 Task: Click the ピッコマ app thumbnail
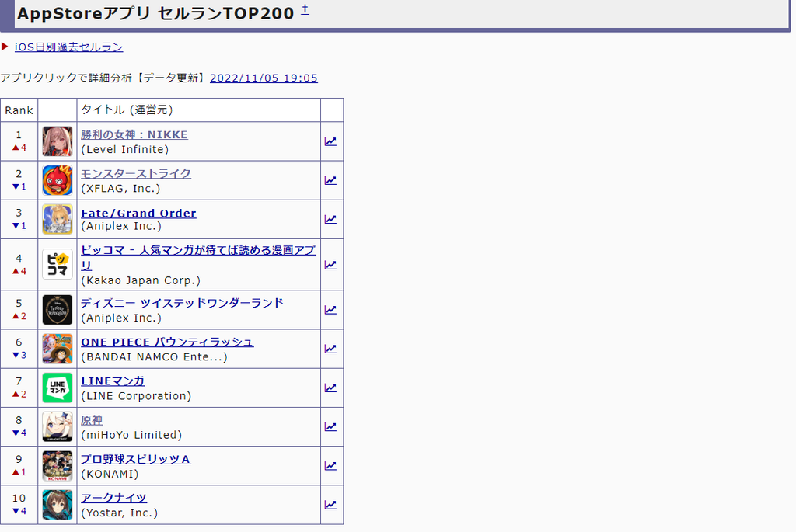(58, 264)
